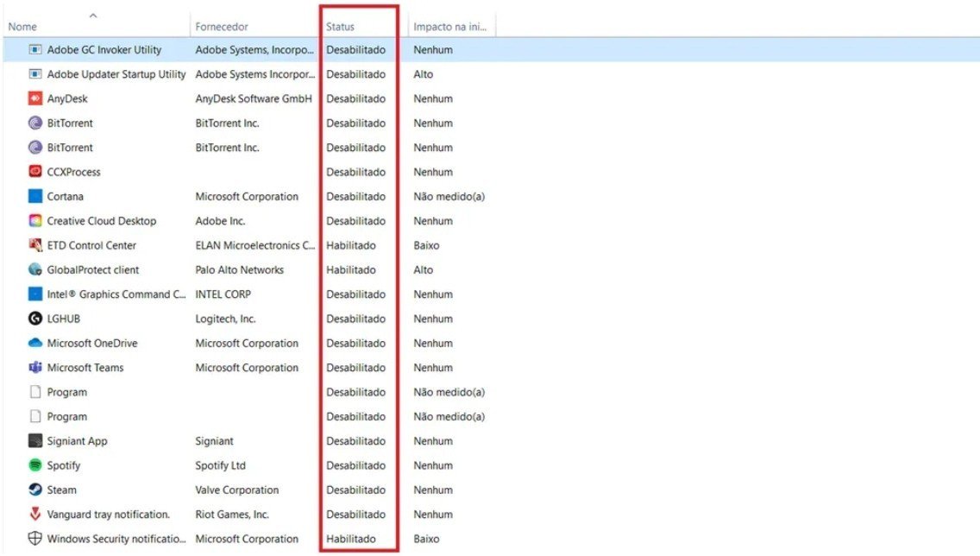
Task: Click the Creative Cloud Desktop icon
Action: (35, 220)
